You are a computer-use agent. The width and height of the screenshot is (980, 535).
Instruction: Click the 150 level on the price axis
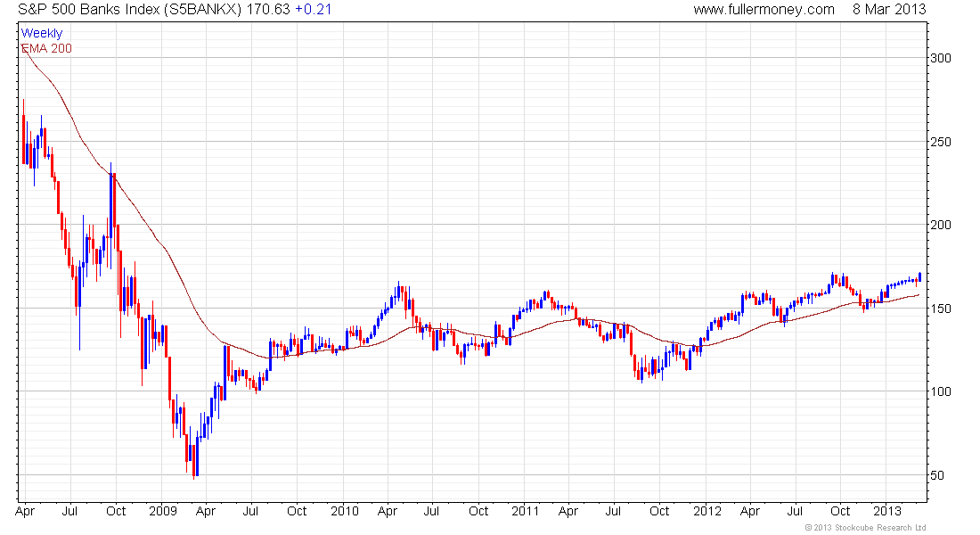pyautogui.click(x=942, y=309)
